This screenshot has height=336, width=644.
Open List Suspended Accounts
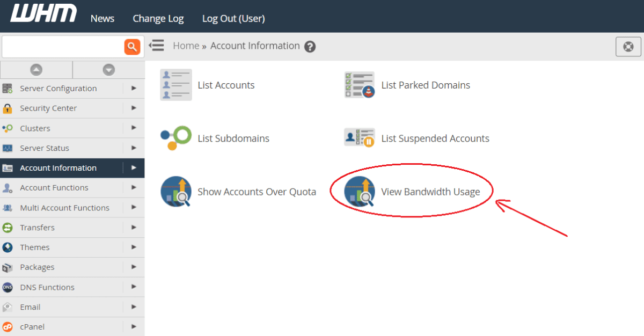click(360, 137)
